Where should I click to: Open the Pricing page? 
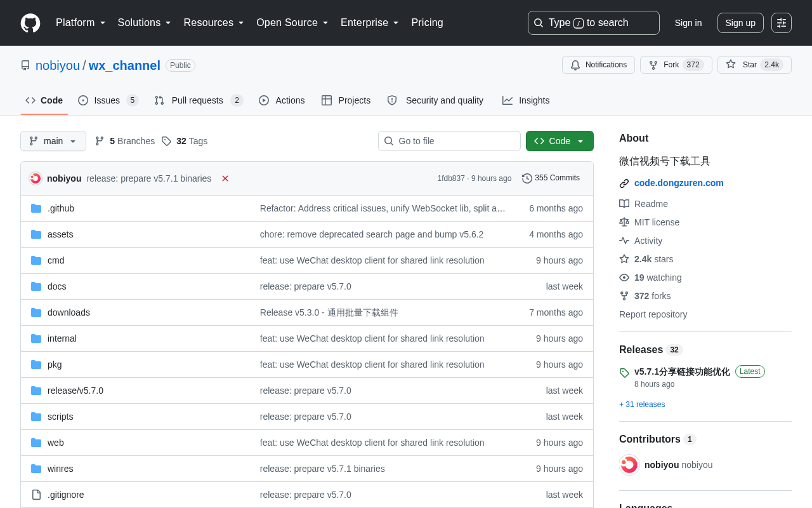427,23
